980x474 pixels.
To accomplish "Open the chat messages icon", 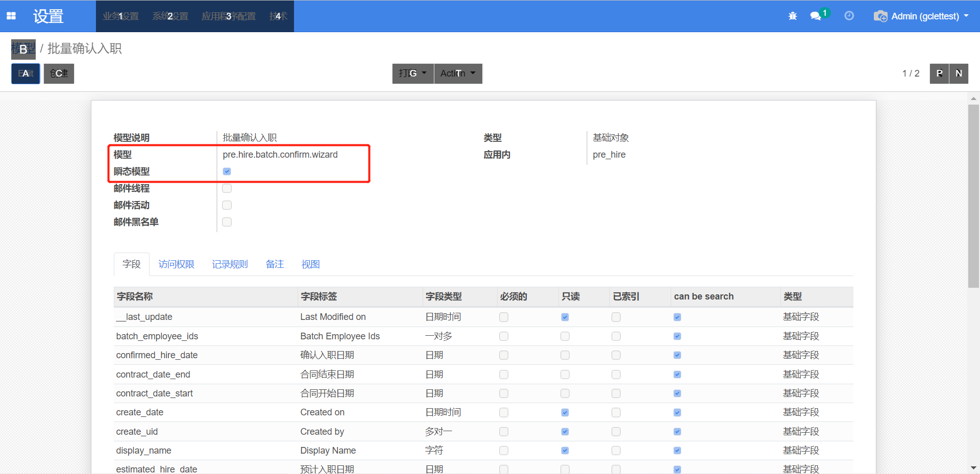I will (816, 16).
